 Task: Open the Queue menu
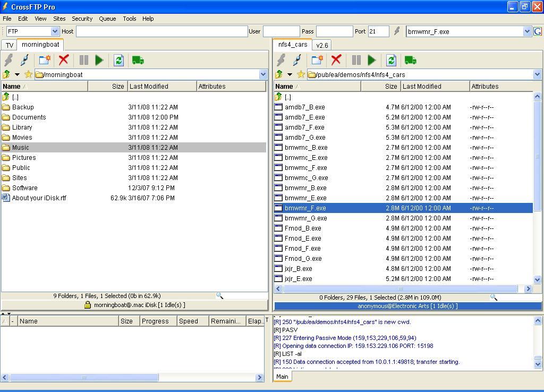tap(107, 19)
